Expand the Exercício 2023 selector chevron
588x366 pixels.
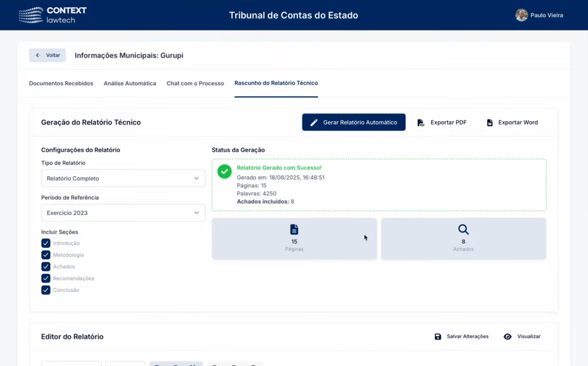197,212
